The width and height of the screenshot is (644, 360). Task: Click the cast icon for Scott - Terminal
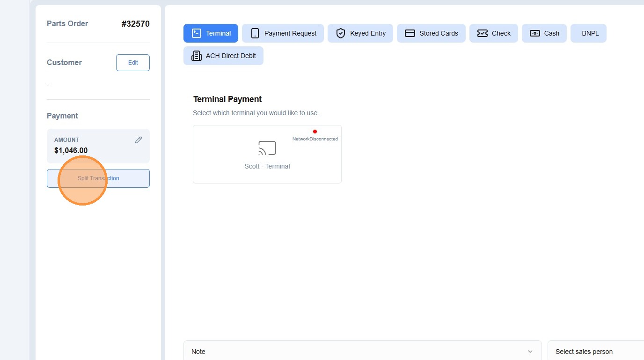click(267, 148)
